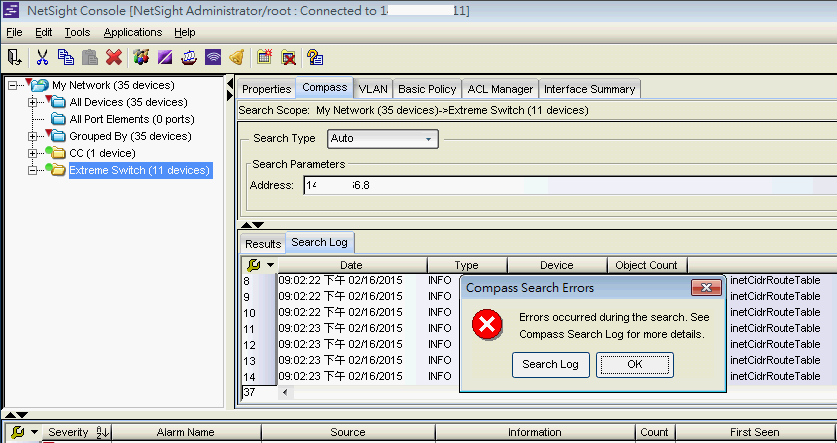Click the Cut scissors icon
Screen dimensions: 837x443
42,57
